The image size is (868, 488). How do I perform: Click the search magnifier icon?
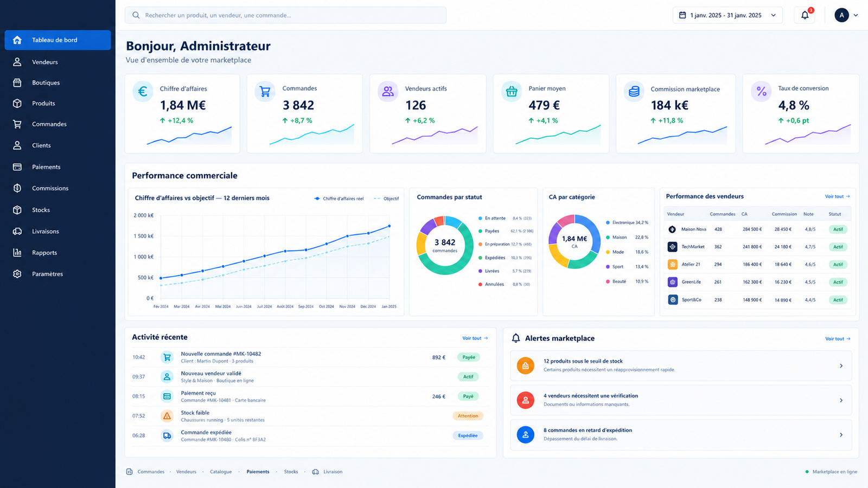click(x=136, y=15)
